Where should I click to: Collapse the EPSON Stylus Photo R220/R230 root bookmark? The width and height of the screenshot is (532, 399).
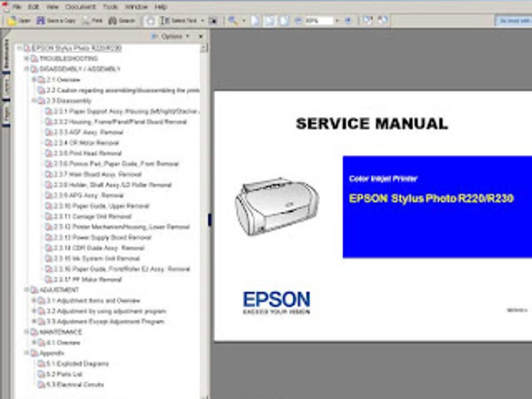[19, 48]
